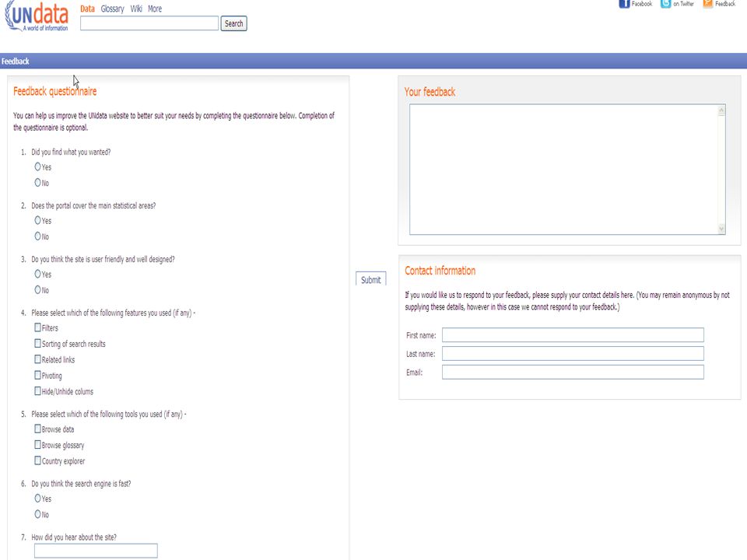Screen dimensions: 747x560
Task: Open the Facebook icon link
Action: (x=624, y=4)
